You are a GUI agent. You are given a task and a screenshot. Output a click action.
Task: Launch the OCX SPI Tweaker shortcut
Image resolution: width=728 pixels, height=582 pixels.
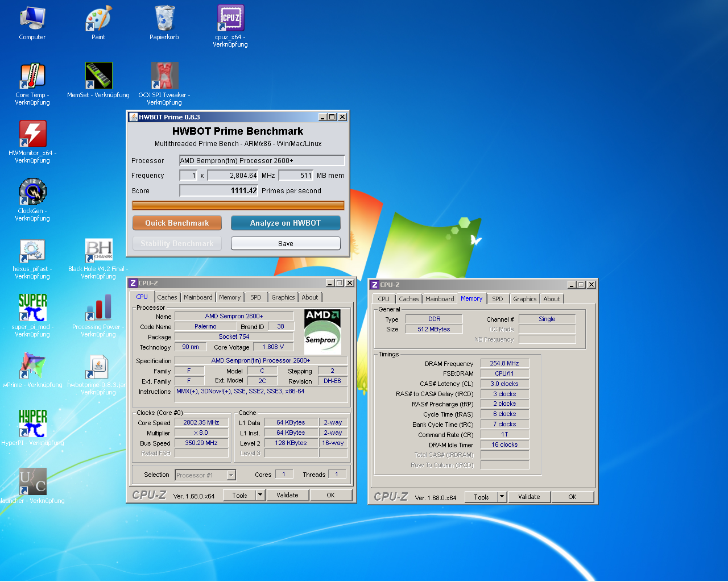(x=164, y=84)
